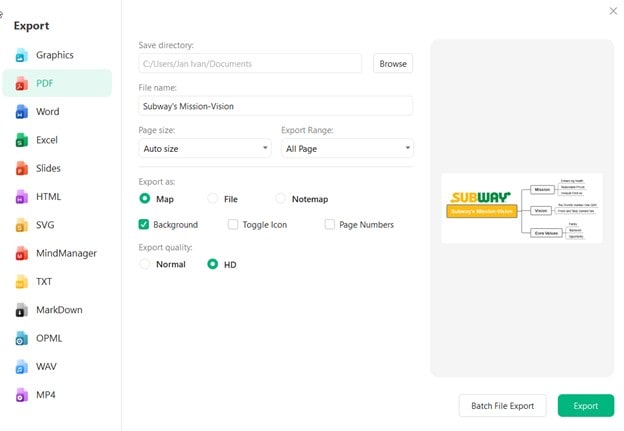This screenshot has height=431, width=624.
Task: Close the Export dialog
Action: pyautogui.click(x=613, y=11)
